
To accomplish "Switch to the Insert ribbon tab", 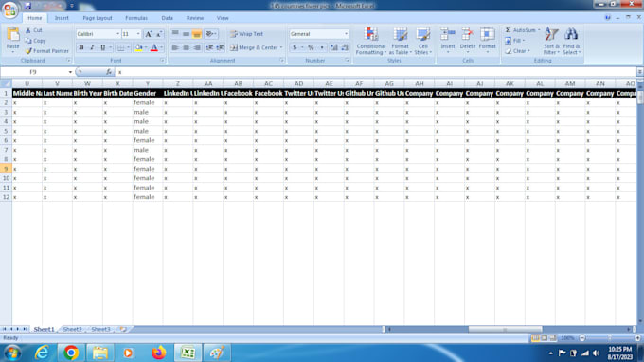I will (62, 18).
